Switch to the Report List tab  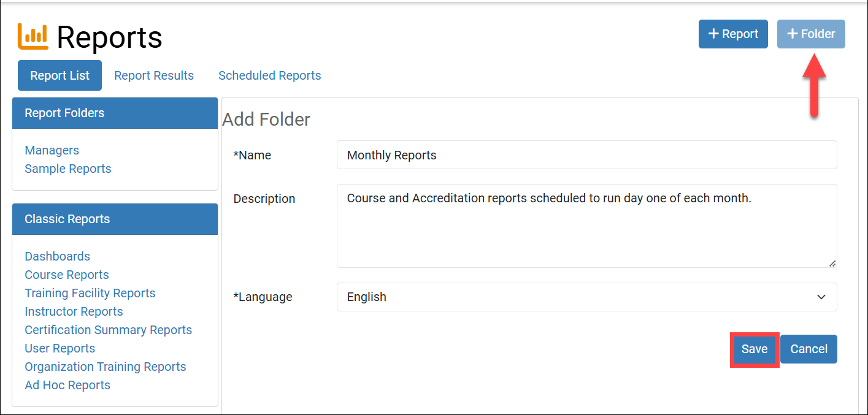click(x=60, y=75)
